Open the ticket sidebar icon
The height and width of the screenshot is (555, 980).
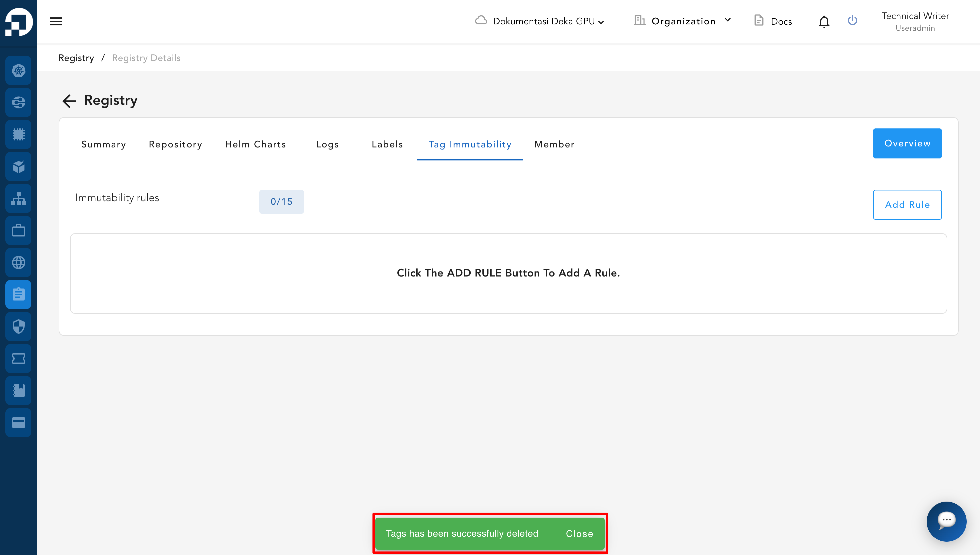pyautogui.click(x=18, y=358)
